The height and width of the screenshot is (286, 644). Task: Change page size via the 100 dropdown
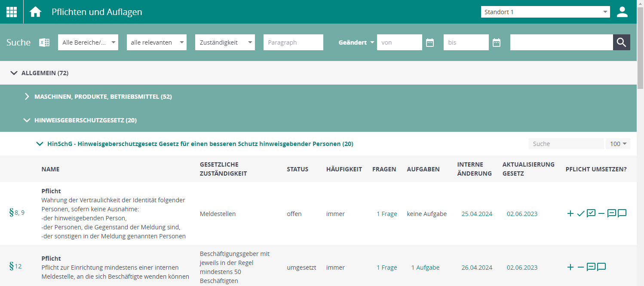(618, 143)
